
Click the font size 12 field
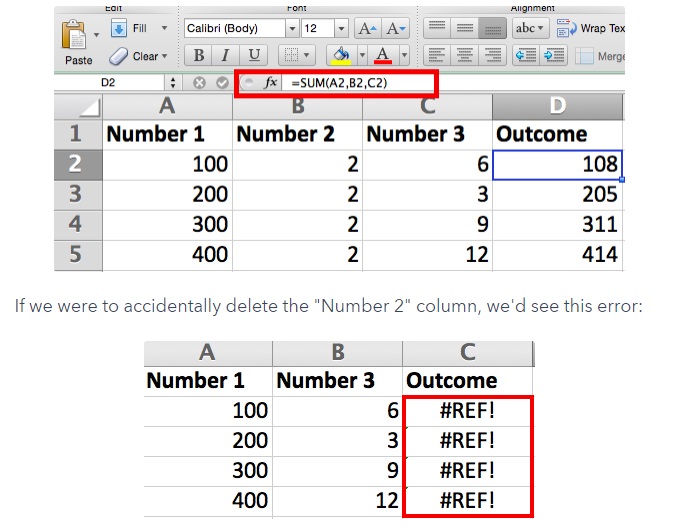(318, 28)
